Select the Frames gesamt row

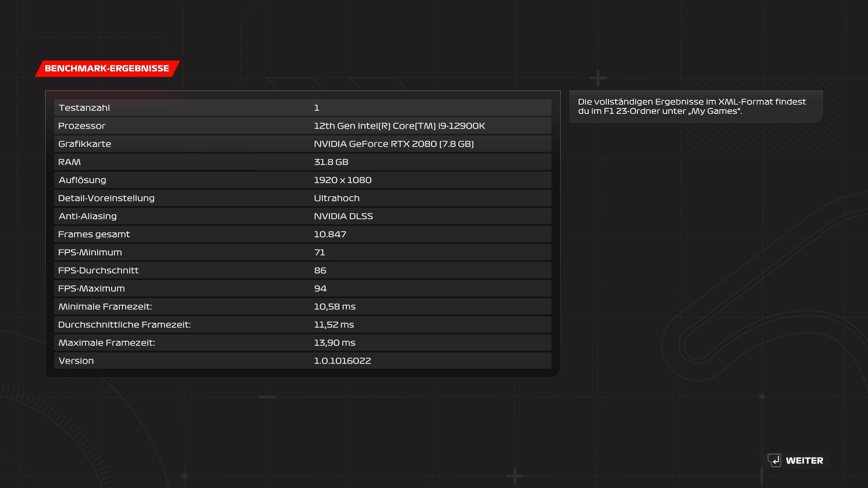(302, 234)
